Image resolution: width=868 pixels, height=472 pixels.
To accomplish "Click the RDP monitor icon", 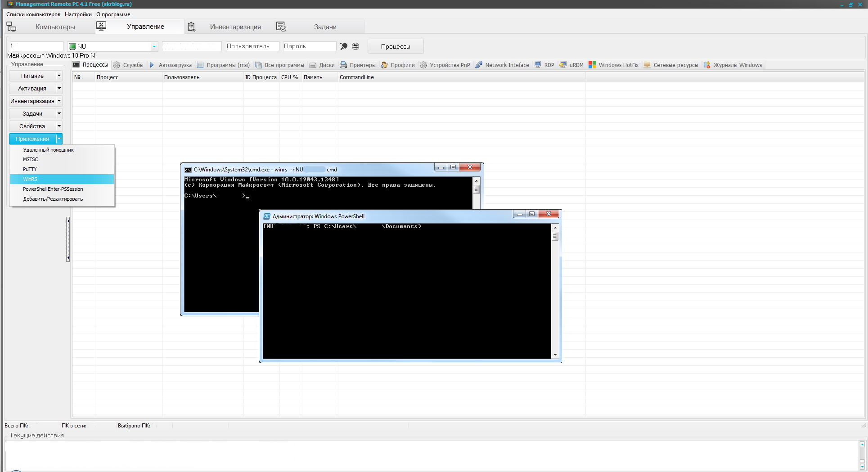I will [538, 65].
